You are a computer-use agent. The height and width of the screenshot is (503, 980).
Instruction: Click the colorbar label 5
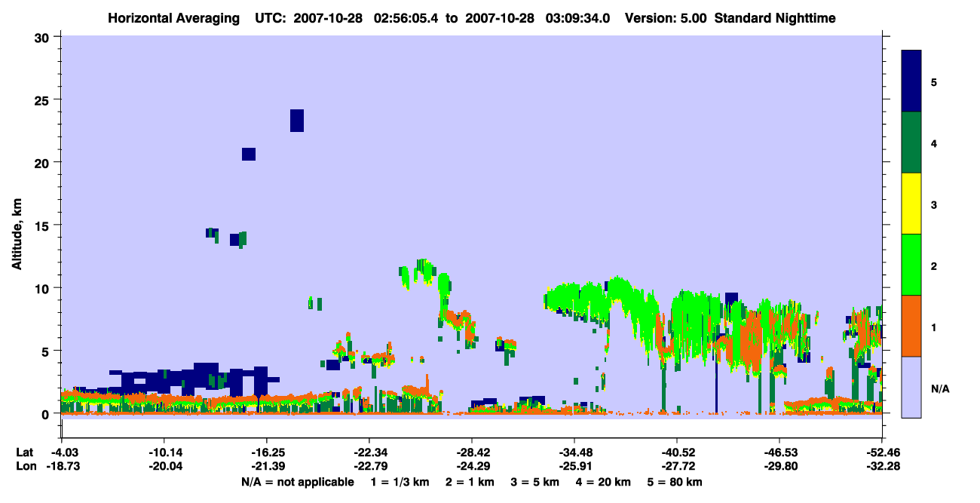click(933, 81)
